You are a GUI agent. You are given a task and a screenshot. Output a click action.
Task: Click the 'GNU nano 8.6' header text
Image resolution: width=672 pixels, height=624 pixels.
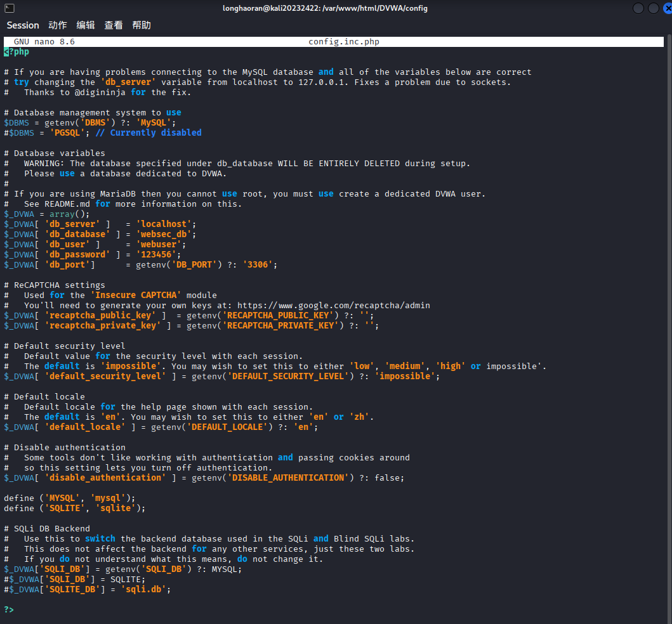(x=44, y=42)
